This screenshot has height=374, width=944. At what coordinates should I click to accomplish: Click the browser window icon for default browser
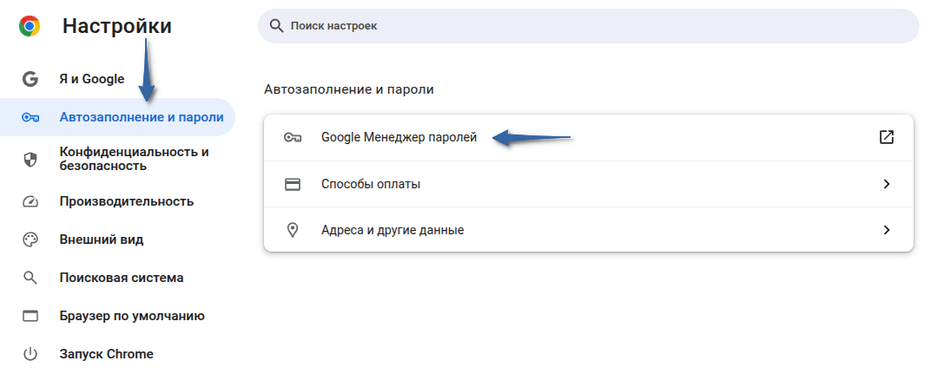tap(30, 316)
